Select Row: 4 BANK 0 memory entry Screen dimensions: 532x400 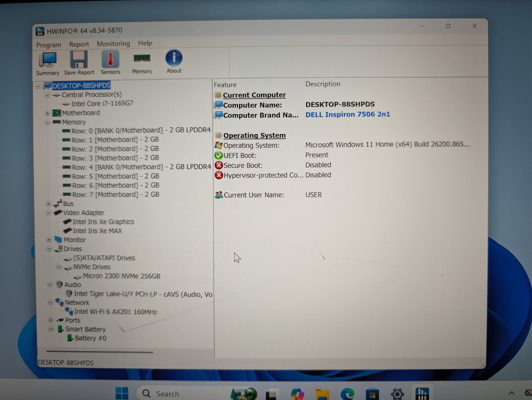coord(141,167)
